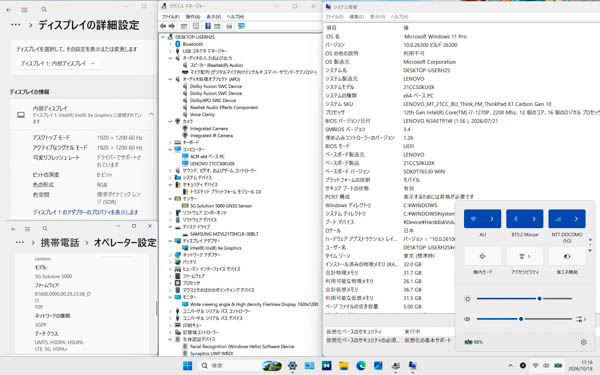Click the brightness slider in quick settings
Image resolution: width=600 pixels, height=375 pixels.
coord(524,298)
